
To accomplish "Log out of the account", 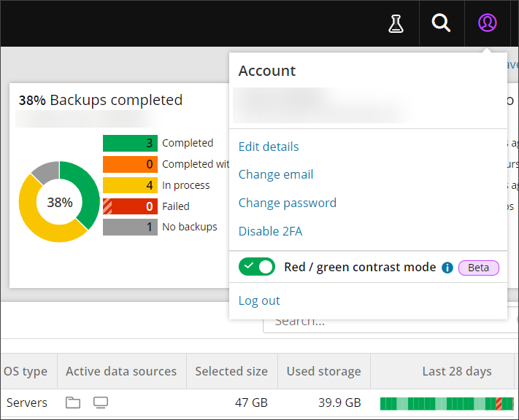I will pos(259,300).
